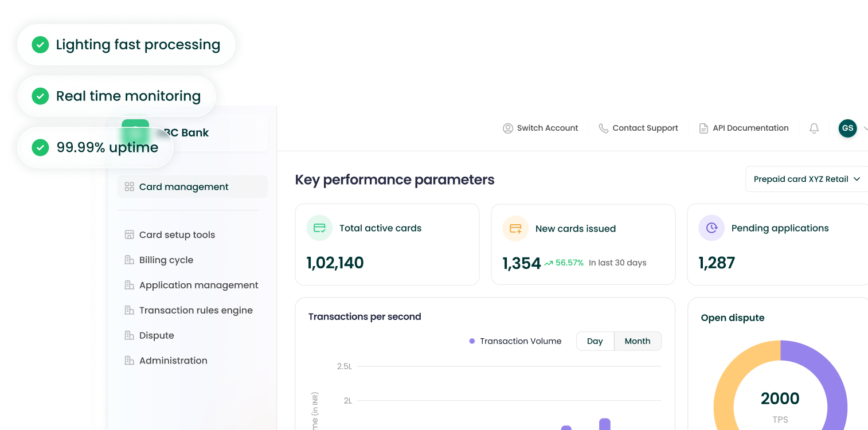Viewport: 868px width, 430px height.
Task: Click the "56.57%" growth figure
Action: (569, 263)
